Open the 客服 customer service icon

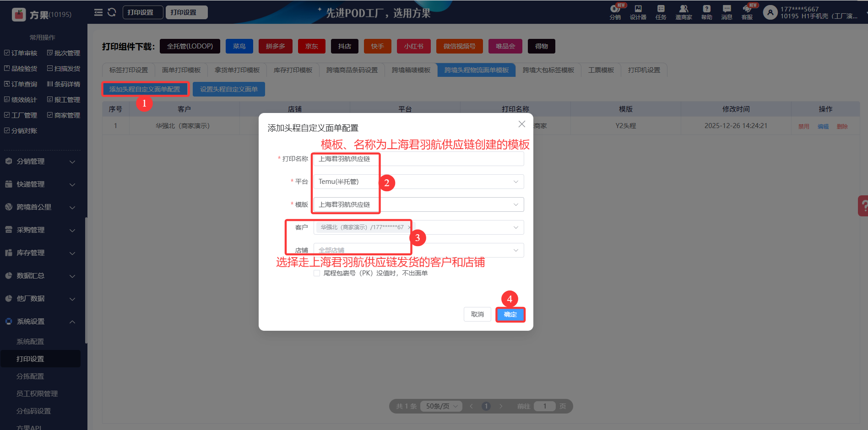point(747,12)
